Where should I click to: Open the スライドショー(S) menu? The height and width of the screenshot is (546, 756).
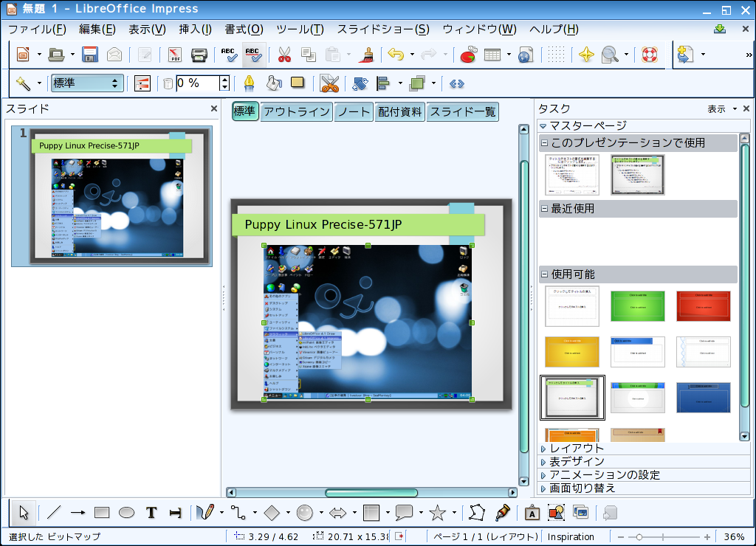click(x=383, y=30)
